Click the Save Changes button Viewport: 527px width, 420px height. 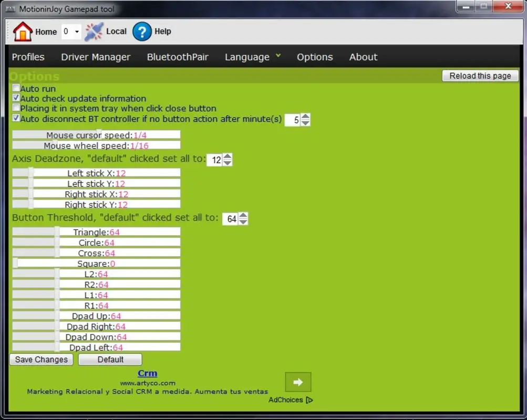click(41, 359)
